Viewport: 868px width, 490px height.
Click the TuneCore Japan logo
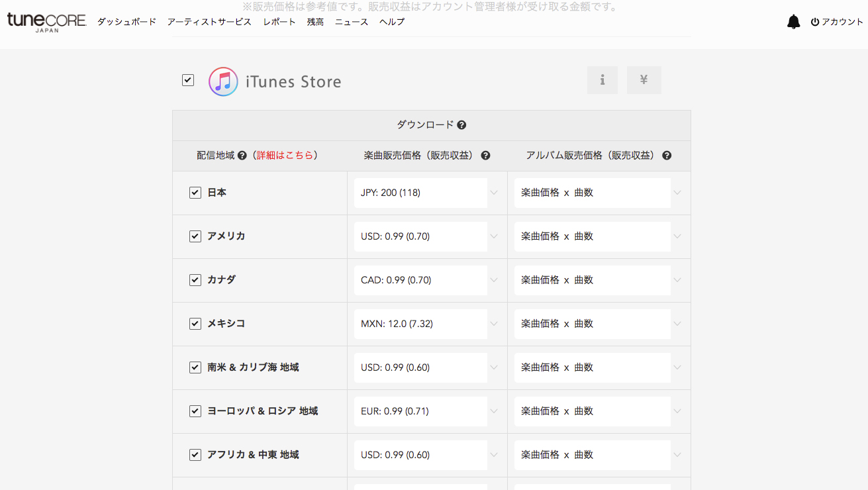coord(46,22)
